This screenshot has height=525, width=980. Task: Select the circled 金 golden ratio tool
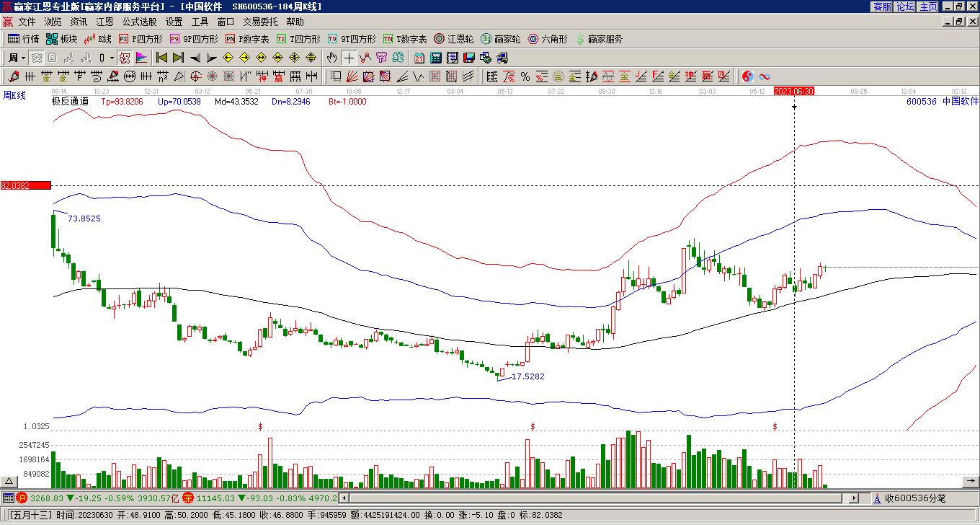point(558,76)
